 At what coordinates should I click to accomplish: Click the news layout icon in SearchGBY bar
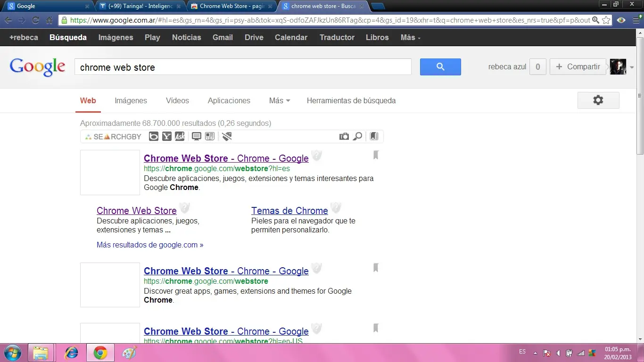click(210, 136)
